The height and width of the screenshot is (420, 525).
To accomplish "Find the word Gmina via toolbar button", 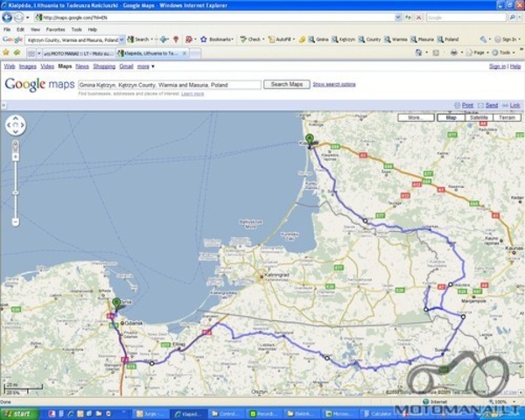I will [x=318, y=39].
